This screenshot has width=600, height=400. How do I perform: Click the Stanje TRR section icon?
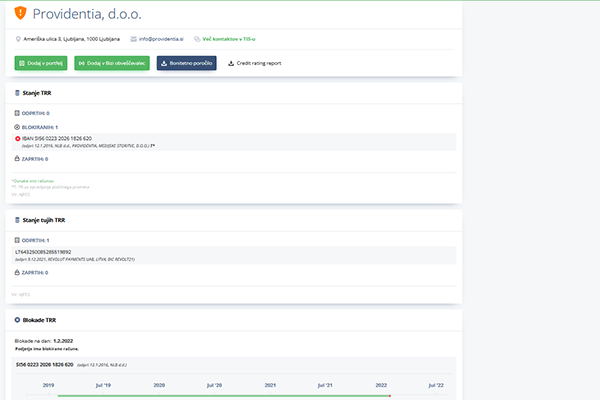pyautogui.click(x=17, y=92)
